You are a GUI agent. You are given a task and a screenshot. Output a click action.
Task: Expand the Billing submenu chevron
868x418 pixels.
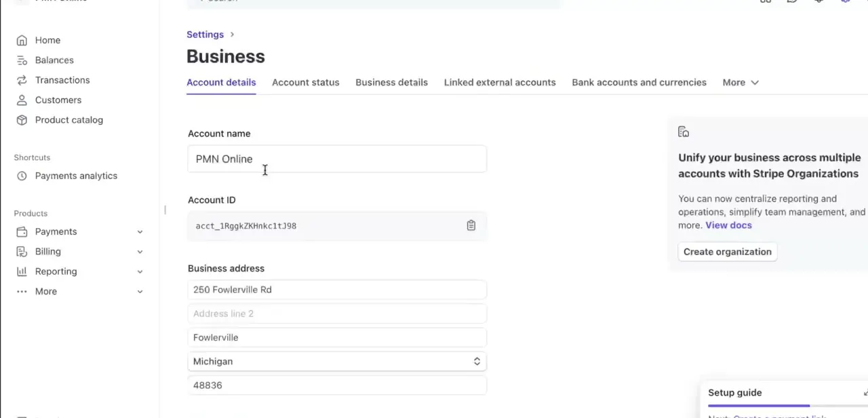pyautogui.click(x=140, y=252)
